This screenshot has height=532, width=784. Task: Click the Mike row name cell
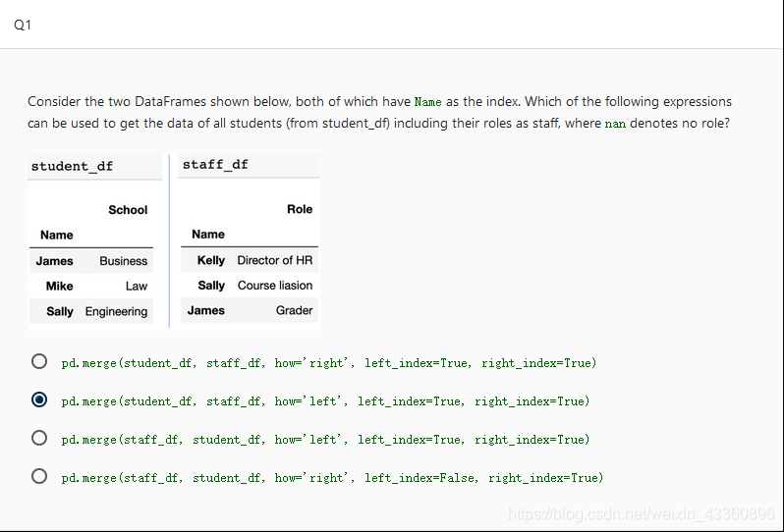click(60, 287)
